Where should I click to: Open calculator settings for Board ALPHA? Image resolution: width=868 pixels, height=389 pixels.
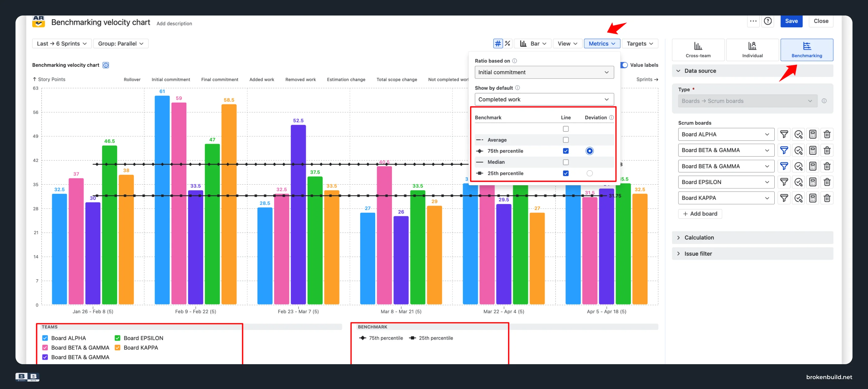coord(813,134)
